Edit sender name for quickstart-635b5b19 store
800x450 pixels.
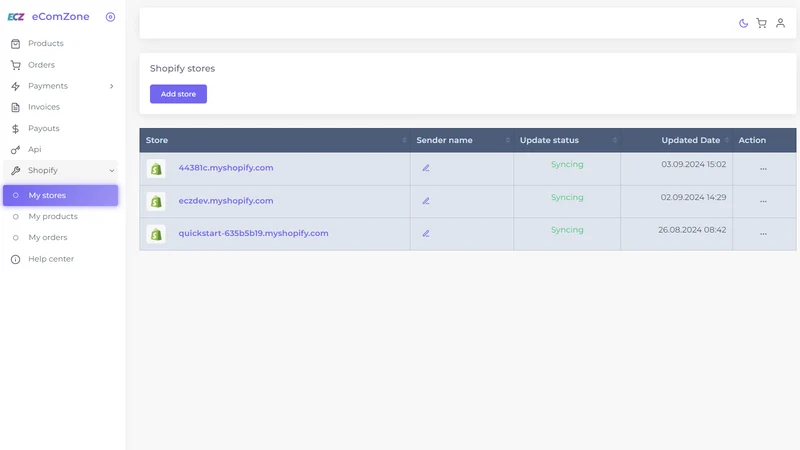coord(426,234)
